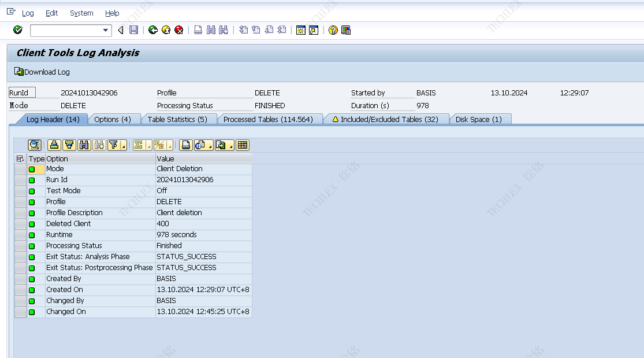The height and width of the screenshot is (358, 644).
Task: Open the Help question mark icon
Action: (333, 30)
